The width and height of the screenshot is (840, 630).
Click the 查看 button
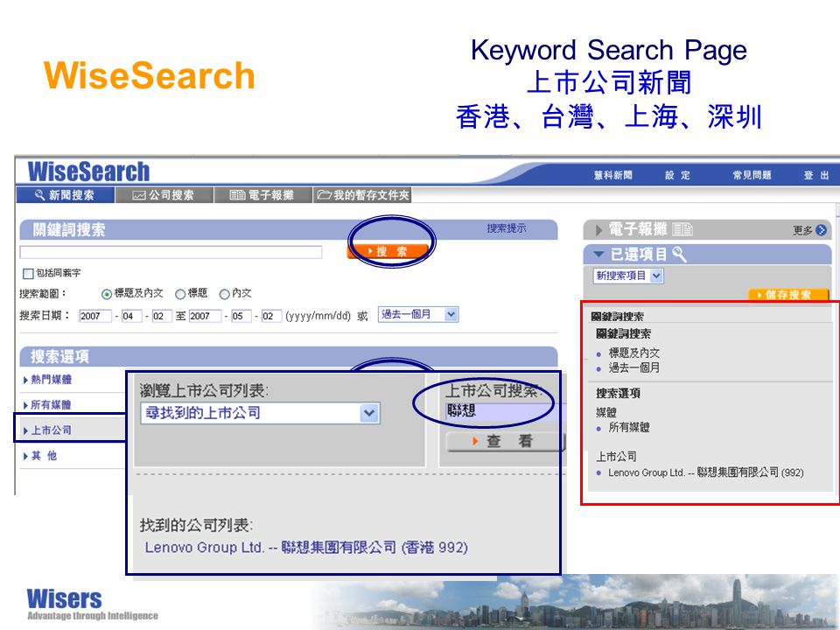pyautogui.click(x=505, y=441)
